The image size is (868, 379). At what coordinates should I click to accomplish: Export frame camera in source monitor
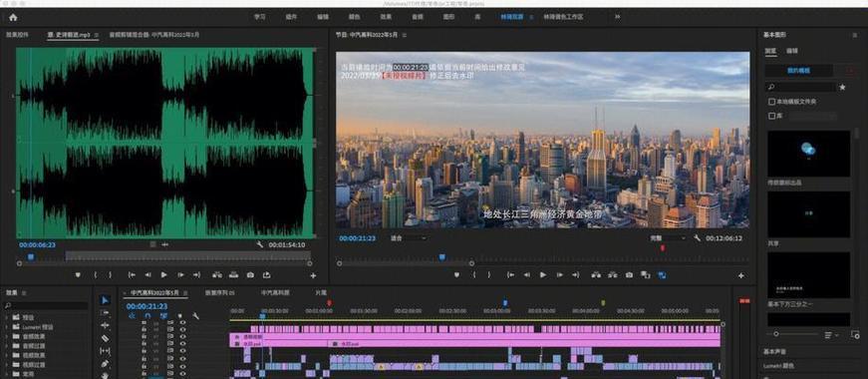tap(250, 275)
